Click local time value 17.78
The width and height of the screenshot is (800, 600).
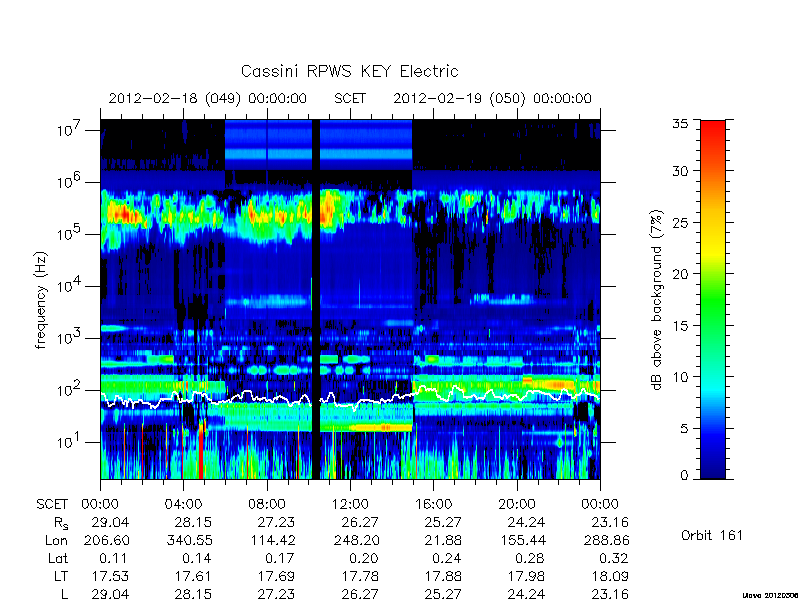coord(360,577)
